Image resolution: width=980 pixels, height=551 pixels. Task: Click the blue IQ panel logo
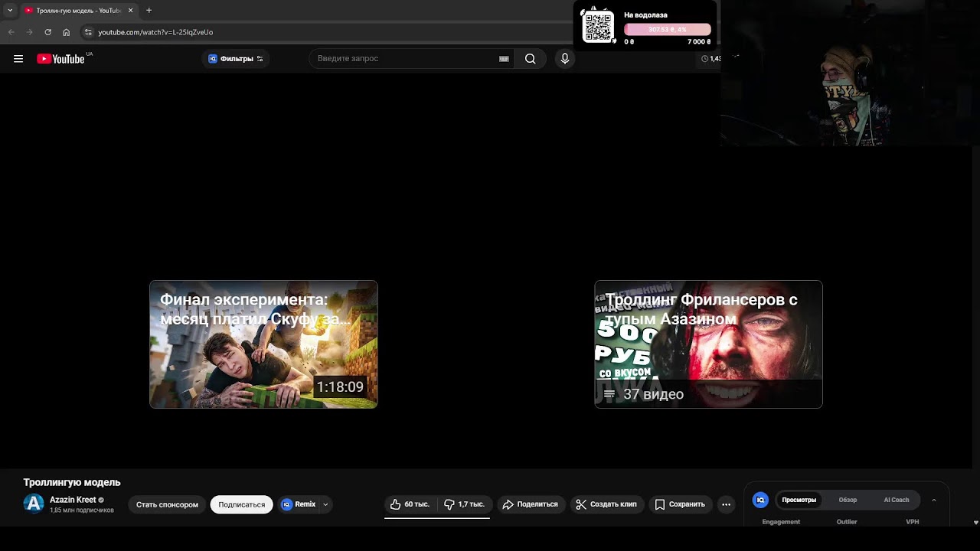pyautogui.click(x=760, y=500)
